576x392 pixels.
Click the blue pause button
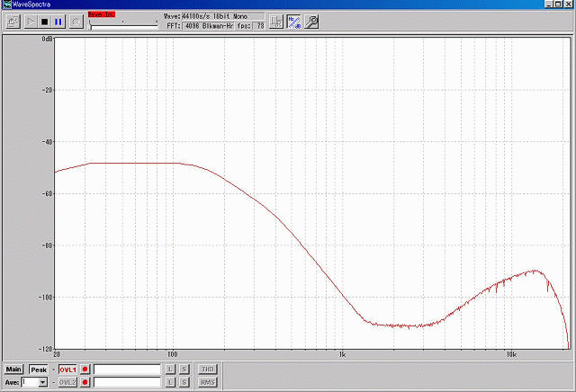pos(58,21)
